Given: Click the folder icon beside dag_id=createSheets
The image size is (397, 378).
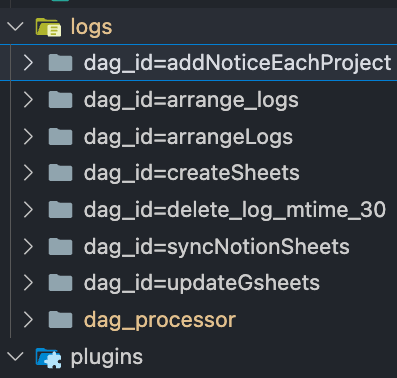Looking at the screenshot, I should (60, 173).
